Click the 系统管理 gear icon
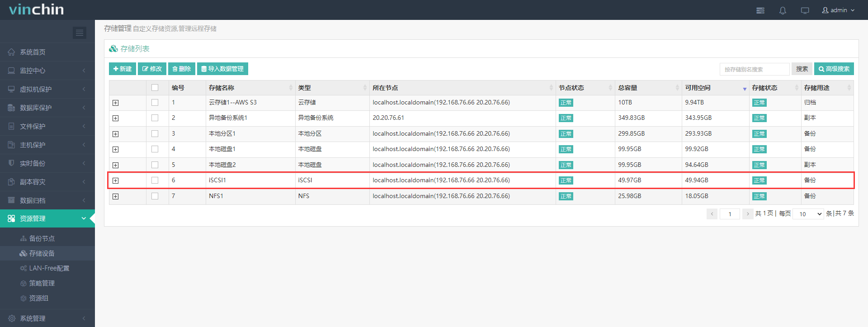 pyautogui.click(x=11, y=318)
